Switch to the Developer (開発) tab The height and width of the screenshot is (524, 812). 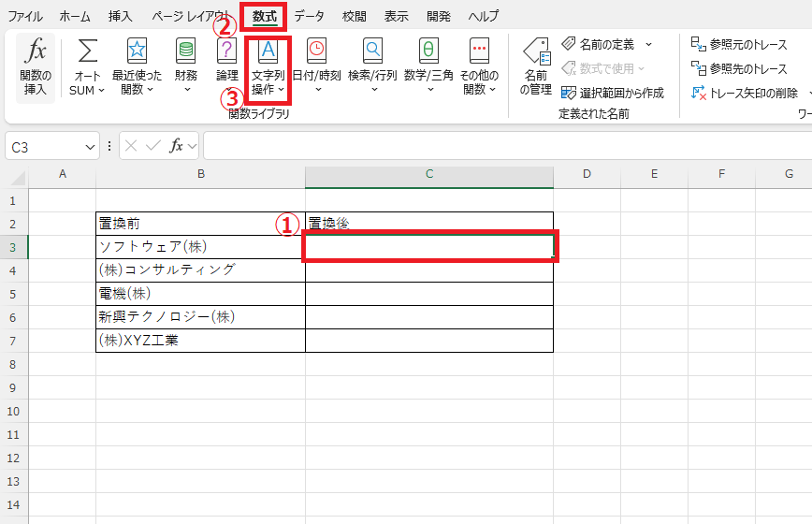tap(438, 16)
